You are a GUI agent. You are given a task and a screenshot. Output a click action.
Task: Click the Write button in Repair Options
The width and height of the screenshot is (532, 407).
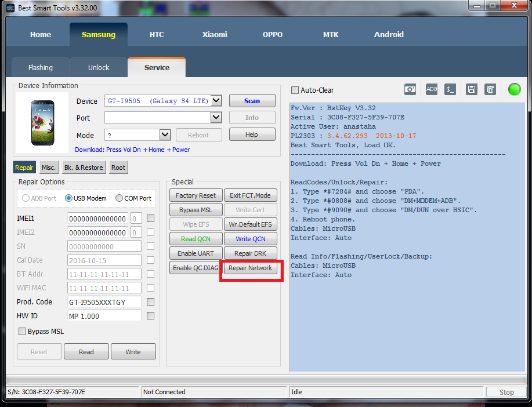[133, 352]
